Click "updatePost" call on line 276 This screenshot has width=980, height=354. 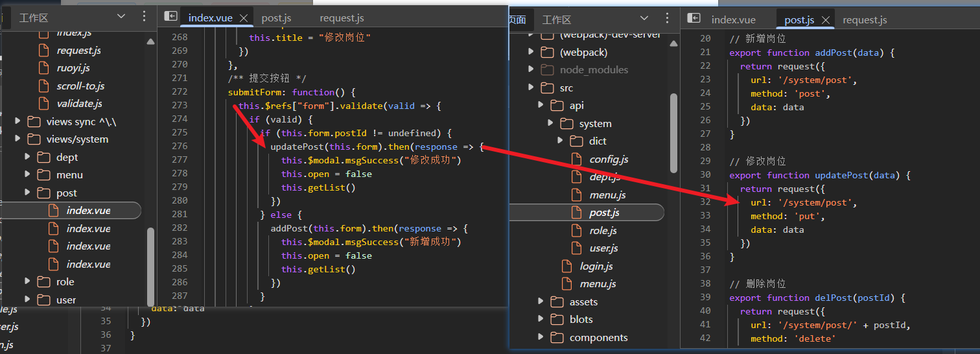[297, 147]
